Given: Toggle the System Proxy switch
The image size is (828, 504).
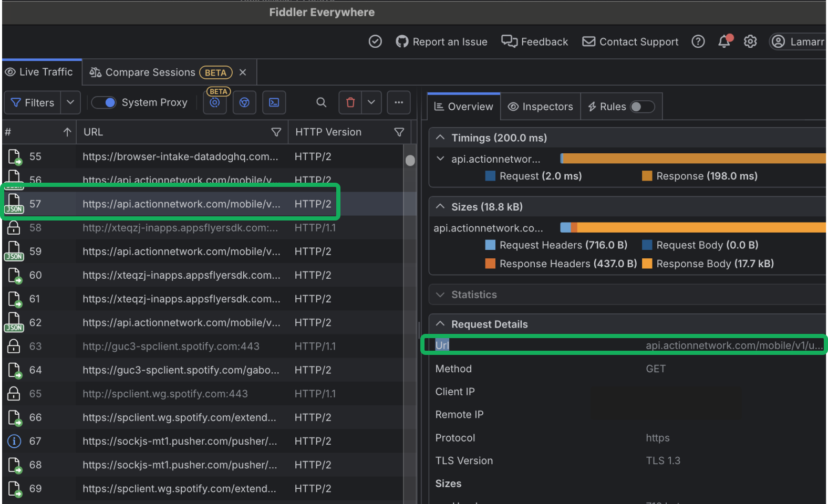Looking at the screenshot, I should coord(104,102).
